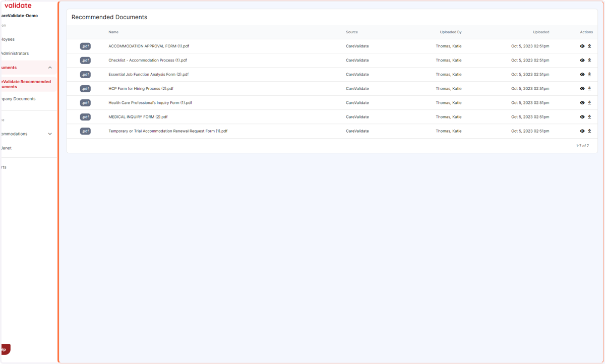
Task: Click file name Health Care Professional's Inquiry Form (1).pdf
Action: click(150, 103)
